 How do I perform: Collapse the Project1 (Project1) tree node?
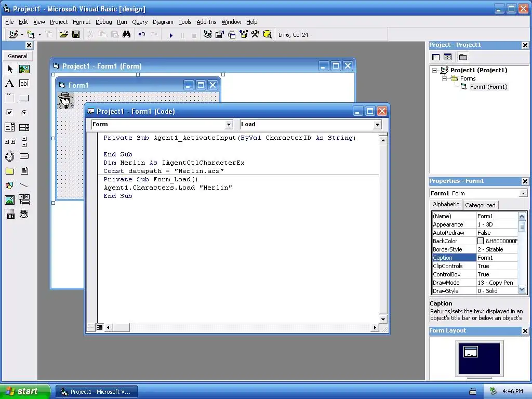pos(434,70)
